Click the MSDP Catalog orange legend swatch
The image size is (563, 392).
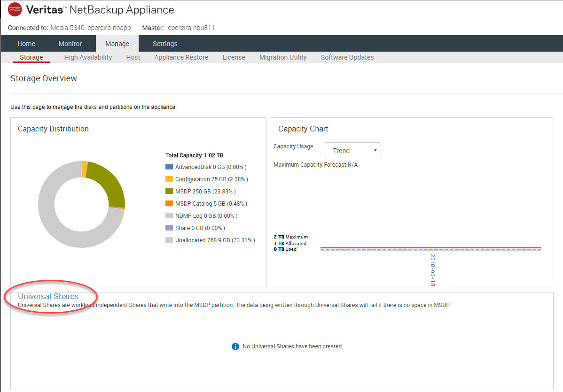pyautogui.click(x=169, y=203)
